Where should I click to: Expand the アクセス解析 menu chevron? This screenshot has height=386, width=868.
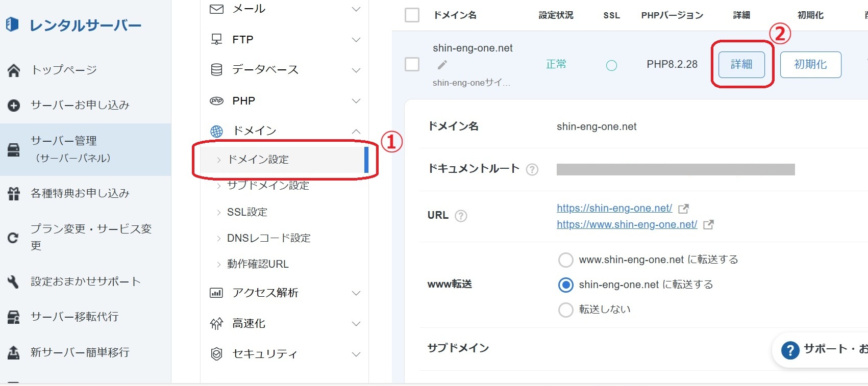tap(356, 293)
